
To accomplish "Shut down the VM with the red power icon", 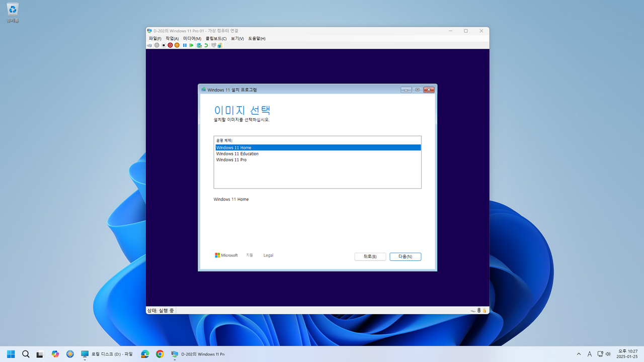I will pyautogui.click(x=170, y=45).
